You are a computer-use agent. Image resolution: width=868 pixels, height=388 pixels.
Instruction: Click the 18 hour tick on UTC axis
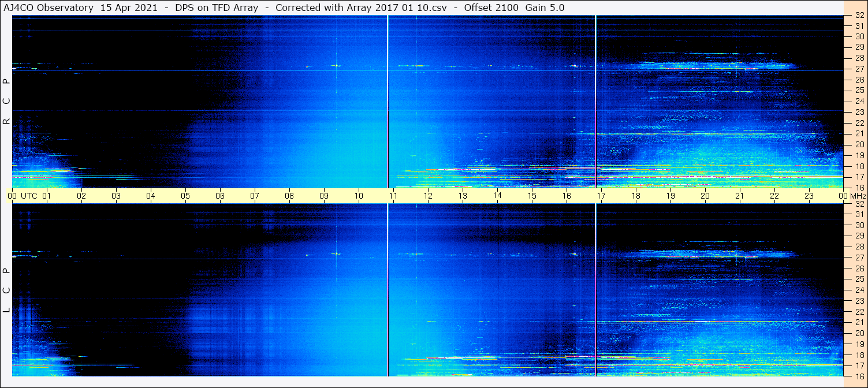(636, 196)
